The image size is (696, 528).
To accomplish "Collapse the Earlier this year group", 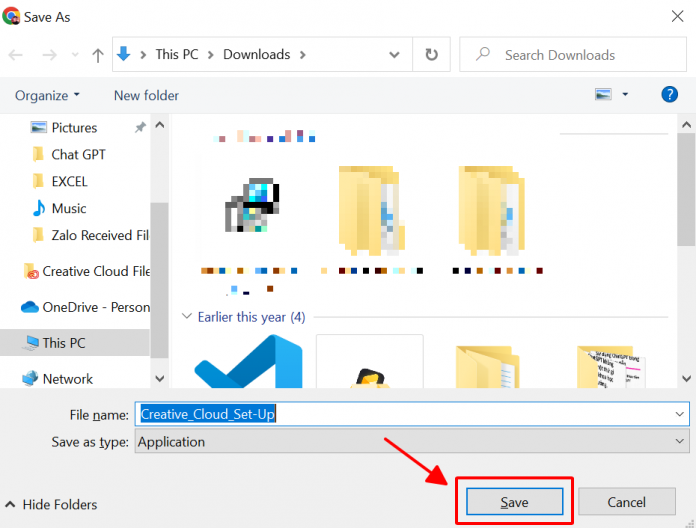I will tap(186, 317).
